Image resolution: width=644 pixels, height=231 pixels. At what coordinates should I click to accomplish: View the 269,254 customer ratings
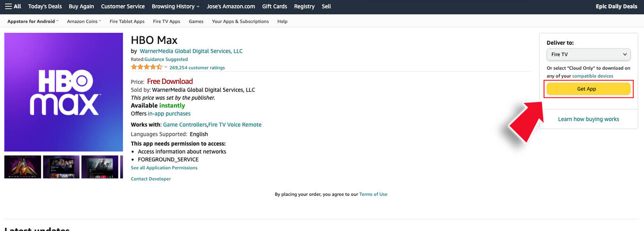pyautogui.click(x=197, y=68)
